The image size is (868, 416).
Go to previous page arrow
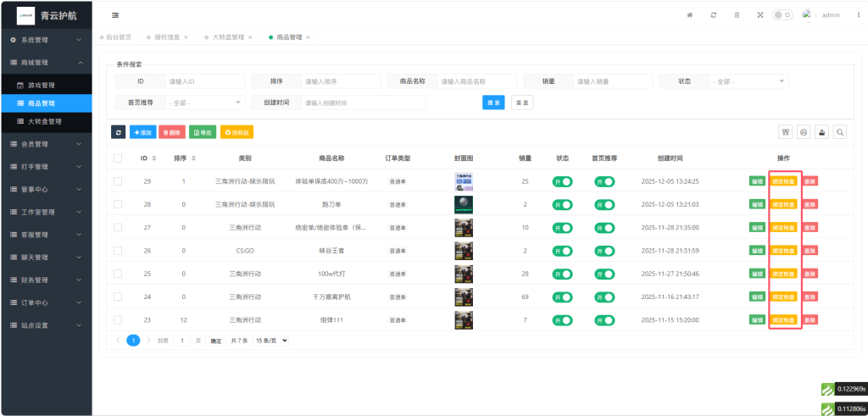click(118, 341)
